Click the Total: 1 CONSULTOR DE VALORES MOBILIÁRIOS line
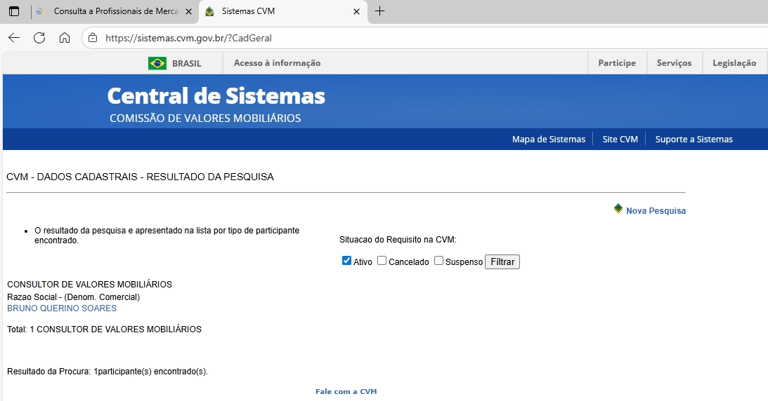 (104, 329)
